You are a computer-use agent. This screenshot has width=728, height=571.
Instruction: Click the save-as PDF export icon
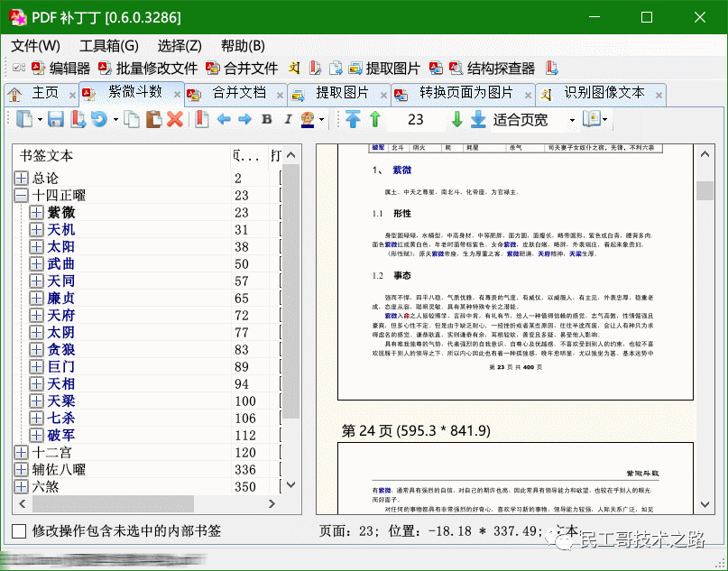pyautogui.click(x=78, y=120)
